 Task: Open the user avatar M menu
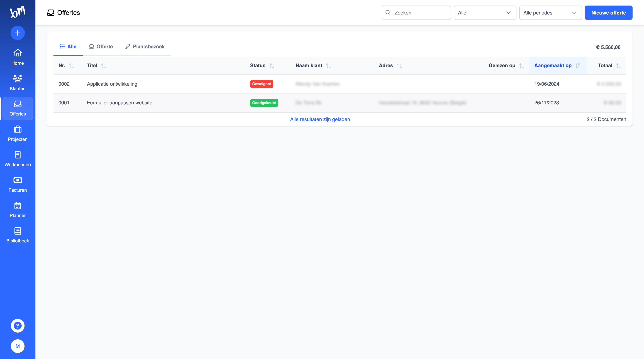[x=18, y=346]
